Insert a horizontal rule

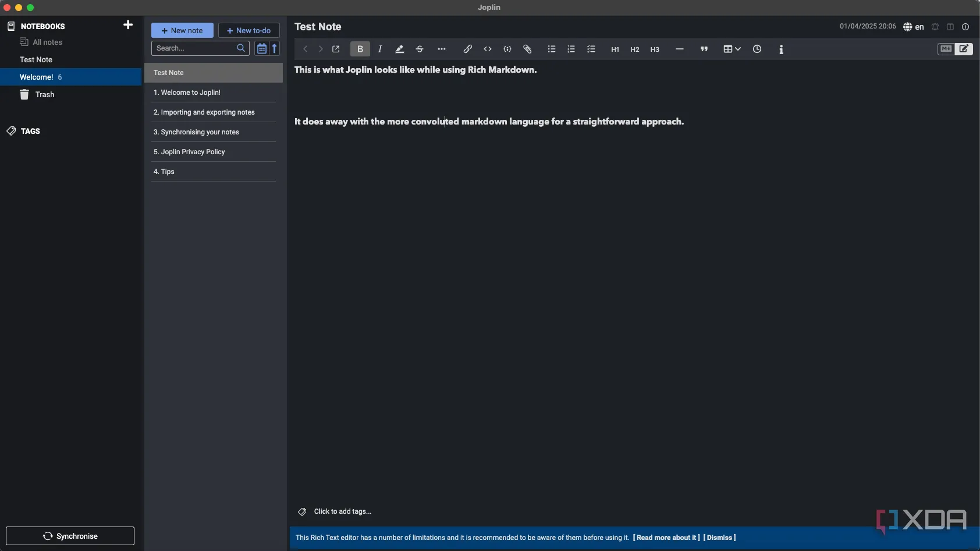pos(679,49)
